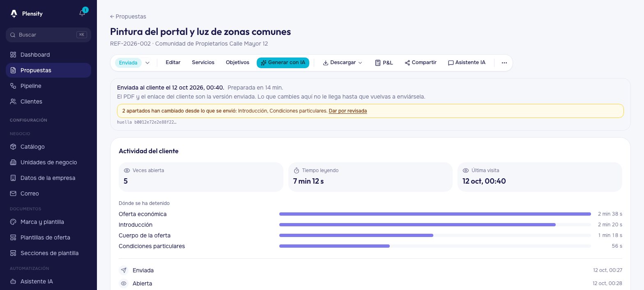Open the notifications bell
The image size is (644, 290).
tap(82, 13)
